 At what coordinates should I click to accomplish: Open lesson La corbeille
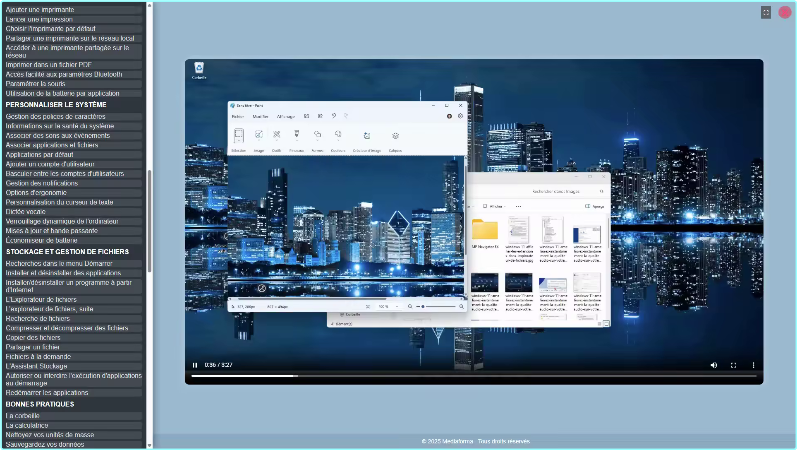[73, 415]
